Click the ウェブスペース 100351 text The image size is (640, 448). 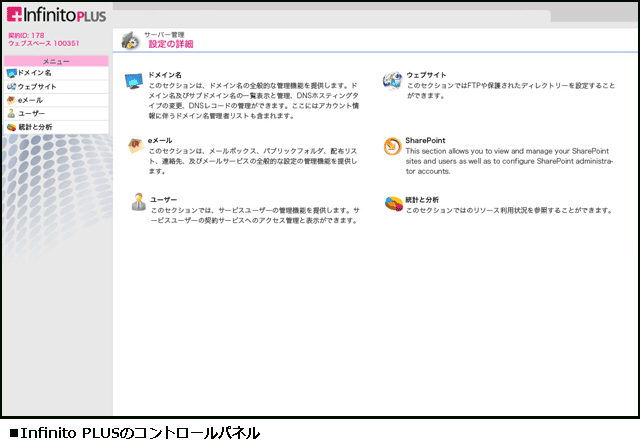click(x=44, y=43)
